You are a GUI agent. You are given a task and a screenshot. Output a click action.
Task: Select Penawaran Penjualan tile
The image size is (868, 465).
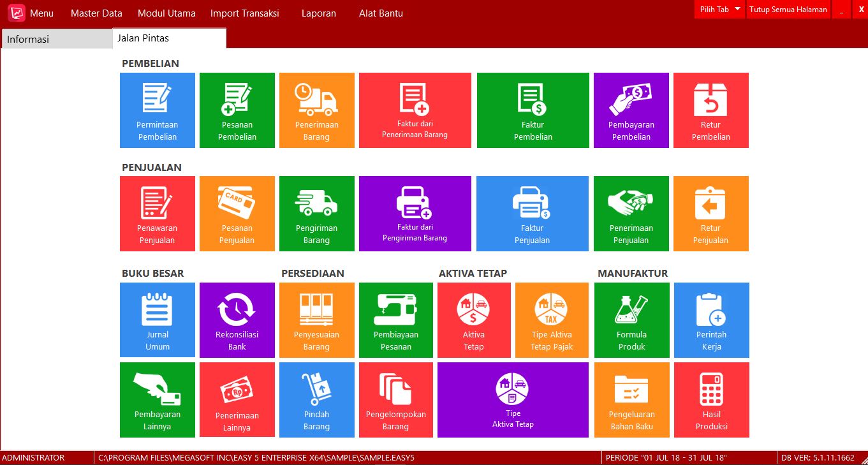pyautogui.click(x=158, y=214)
